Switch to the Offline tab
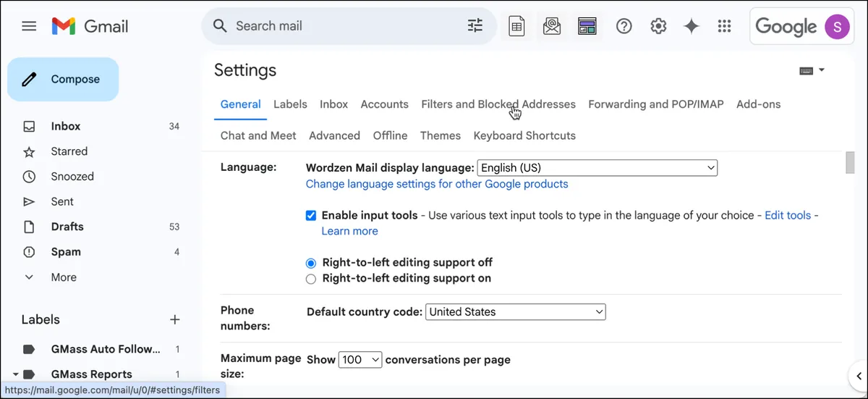This screenshot has height=399, width=868. click(x=390, y=135)
